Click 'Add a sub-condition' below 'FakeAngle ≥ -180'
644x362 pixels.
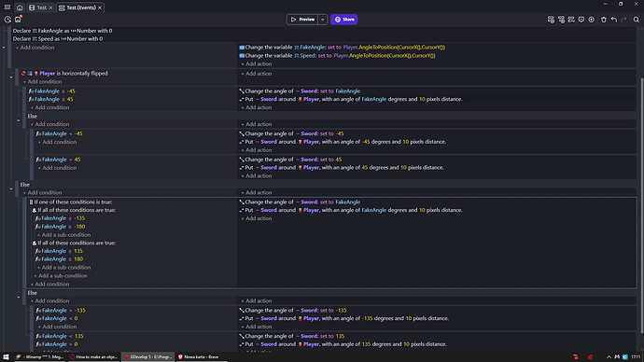click(63, 235)
